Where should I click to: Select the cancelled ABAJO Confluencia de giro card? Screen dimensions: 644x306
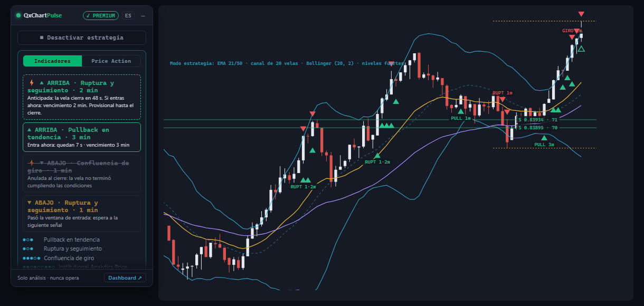tap(82, 174)
